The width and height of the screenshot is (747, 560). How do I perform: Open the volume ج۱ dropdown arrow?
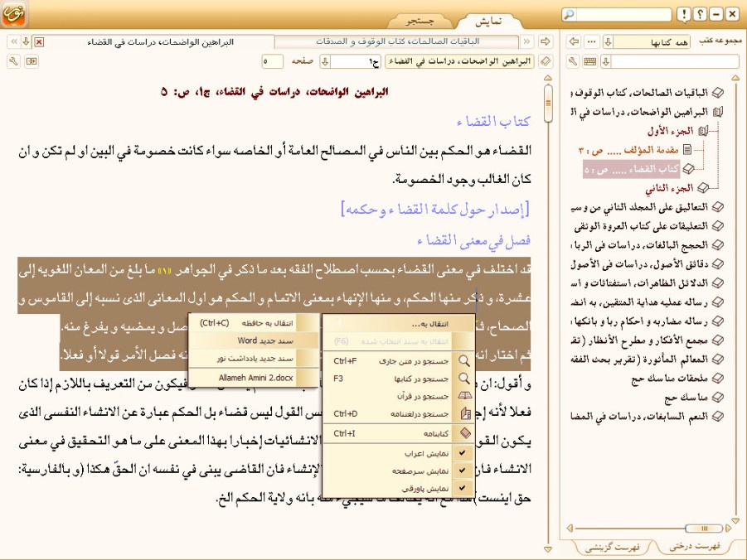pos(325,61)
